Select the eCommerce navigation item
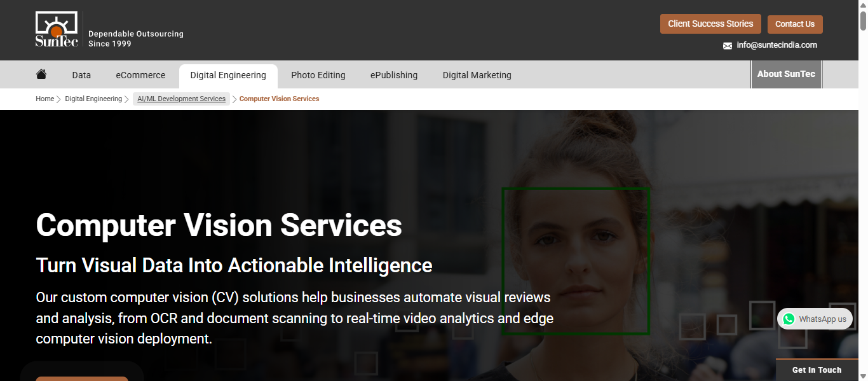This screenshot has height=381, width=868. coord(140,75)
